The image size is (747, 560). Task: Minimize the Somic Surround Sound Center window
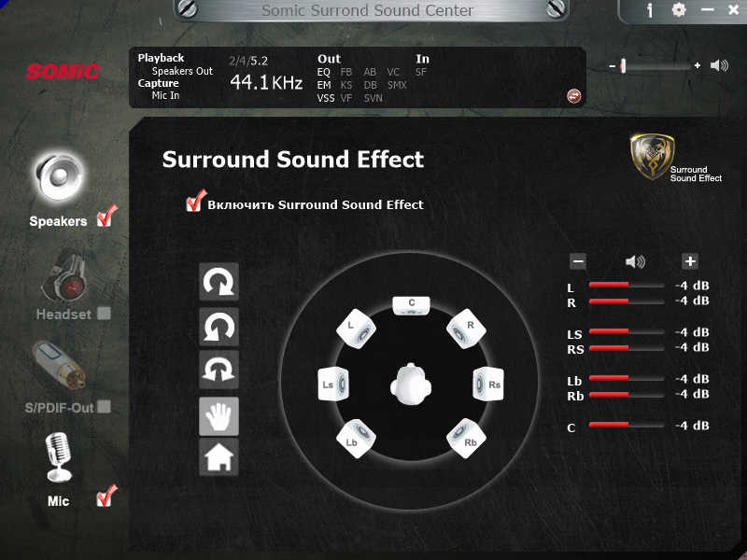pyautogui.click(x=708, y=9)
